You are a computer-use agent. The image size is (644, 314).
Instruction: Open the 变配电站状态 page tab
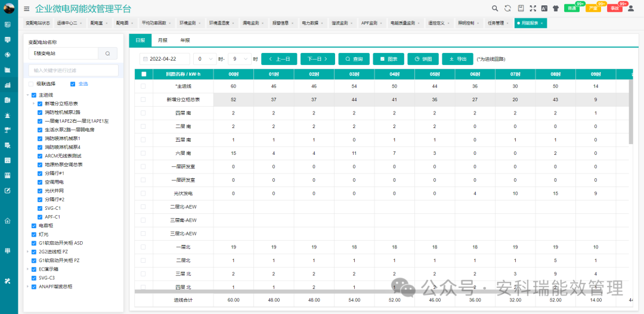(x=38, y=23)
